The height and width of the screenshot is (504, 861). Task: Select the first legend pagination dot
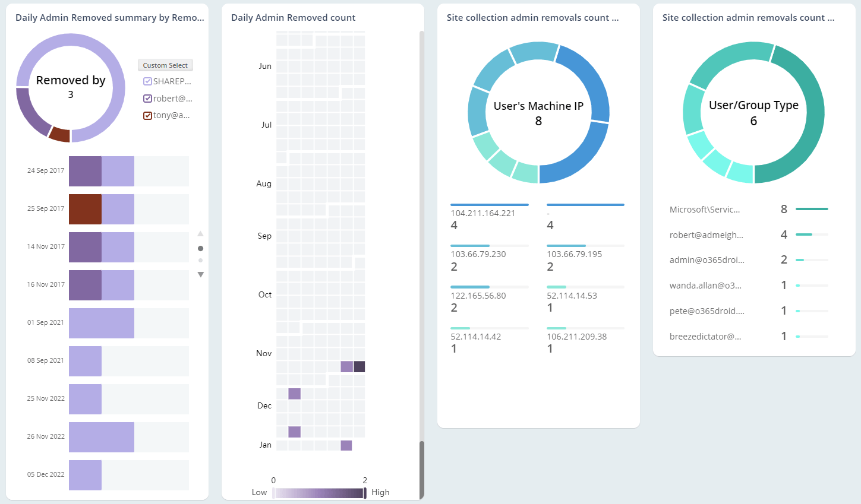click(x=200, y=248)
